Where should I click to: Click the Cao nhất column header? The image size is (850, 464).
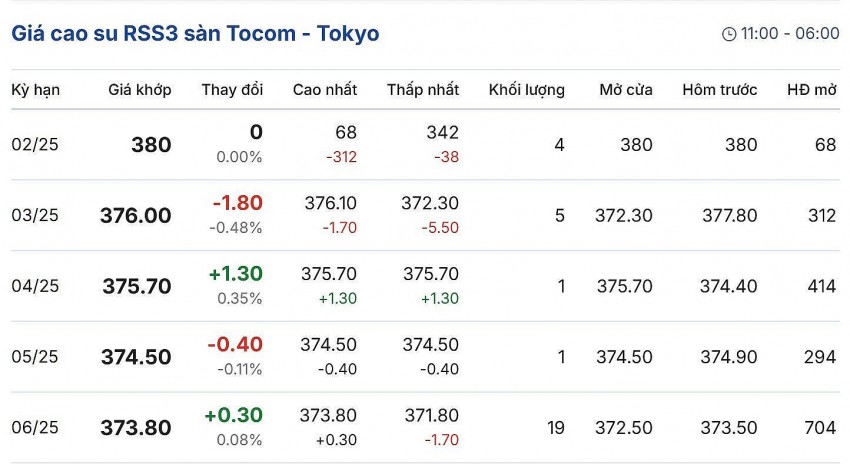(325, 90)
